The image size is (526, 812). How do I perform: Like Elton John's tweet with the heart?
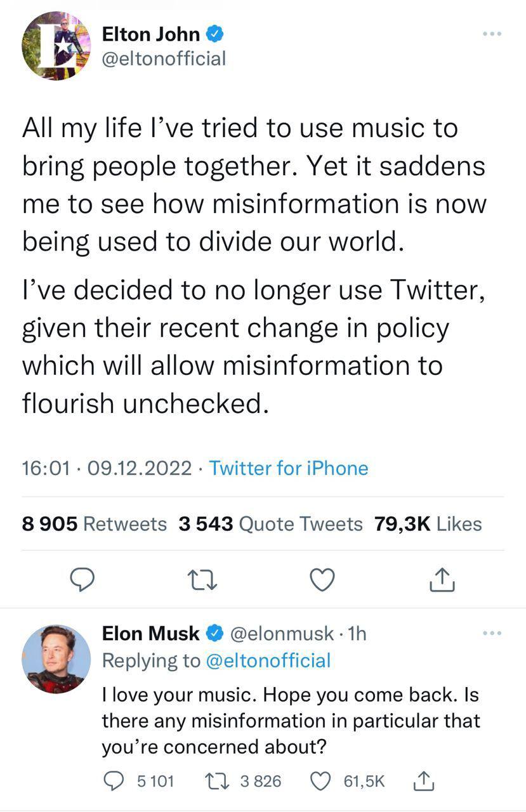[x=322, y=579]
